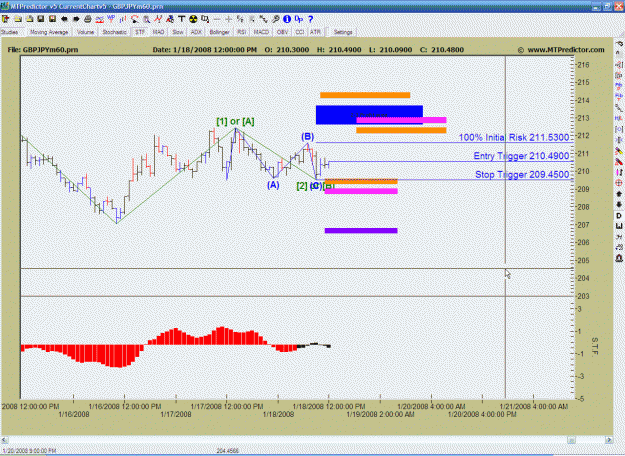Image resolution: width=625 pixels, height=456 pixels.
Task: Click the horizontal scrollbar thumb
Action: point(571,440)
